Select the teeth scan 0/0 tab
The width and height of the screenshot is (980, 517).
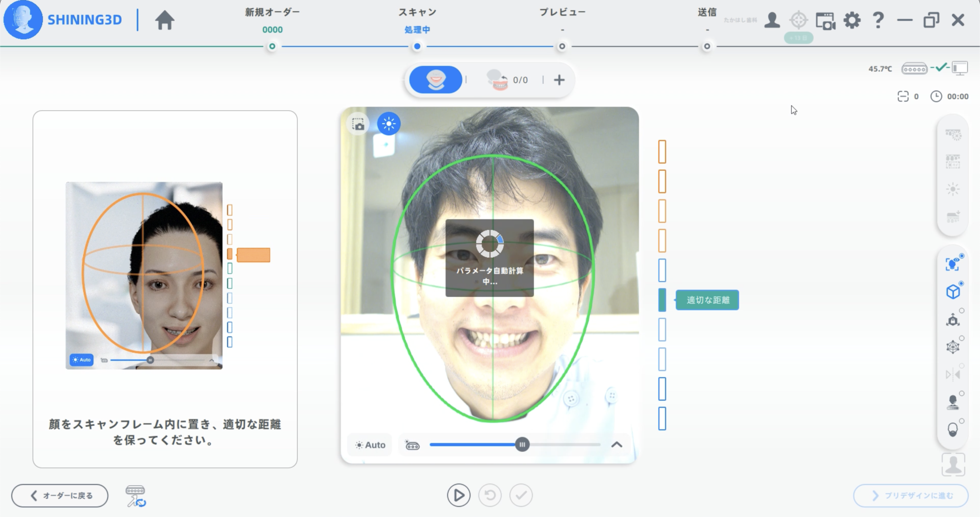tap(507, 80)
